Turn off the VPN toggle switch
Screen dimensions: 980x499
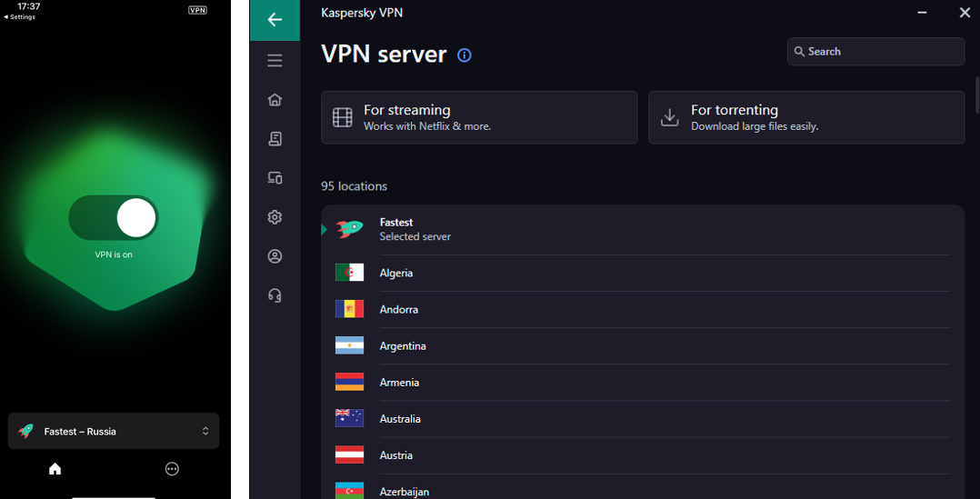pos(114,218)
